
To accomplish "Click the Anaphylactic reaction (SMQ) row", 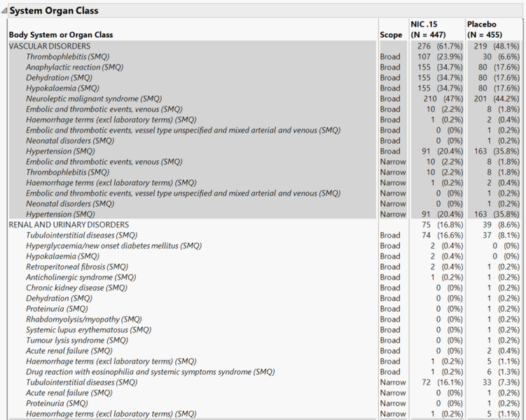I will pyautogui.click(x=74, y=67).
